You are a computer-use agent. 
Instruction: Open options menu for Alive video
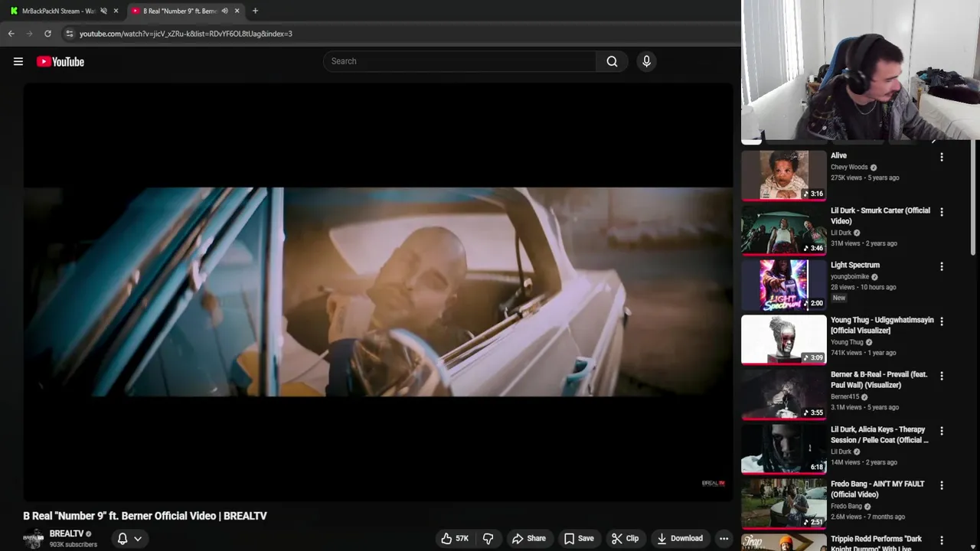942,157
